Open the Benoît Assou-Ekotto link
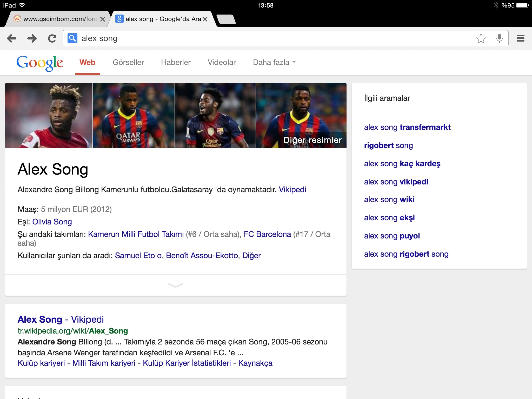 click(x=202, y=256)
